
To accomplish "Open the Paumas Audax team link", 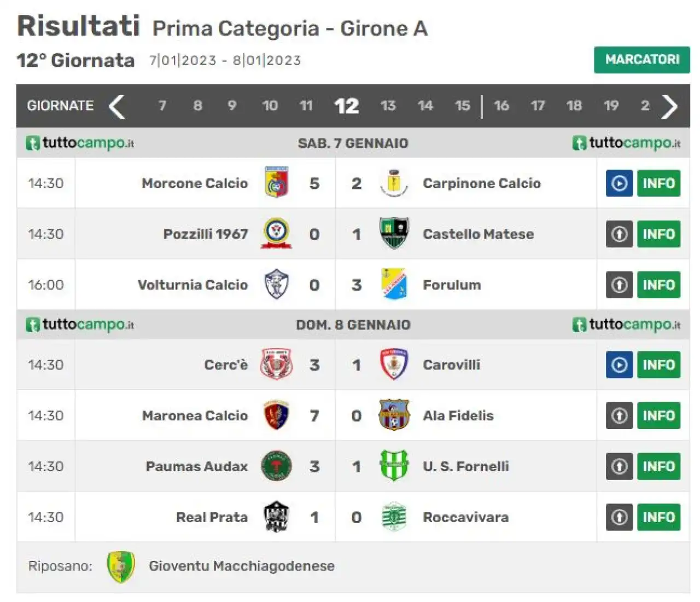I will point(197,466).
